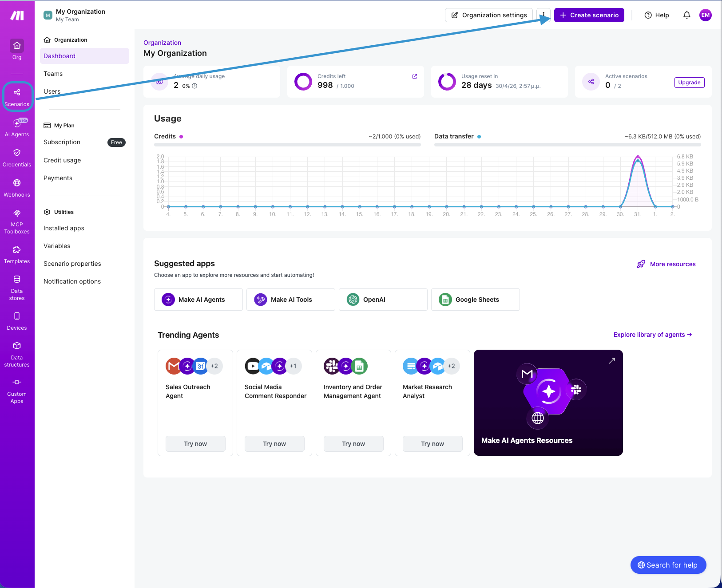Choose the Google Sheets suggested app
This screenshot has width=722, height=588.
pyautogui.click(x=476, y=300)
